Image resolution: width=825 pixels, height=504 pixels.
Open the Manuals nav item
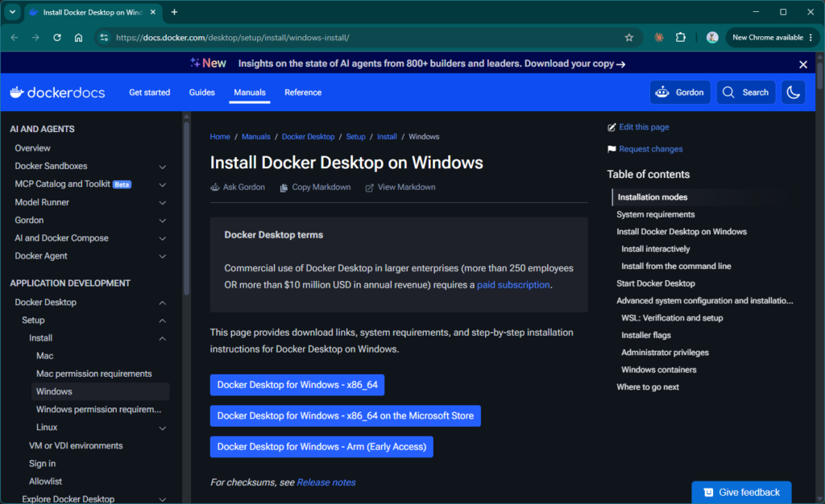click(x=250, y=93)
